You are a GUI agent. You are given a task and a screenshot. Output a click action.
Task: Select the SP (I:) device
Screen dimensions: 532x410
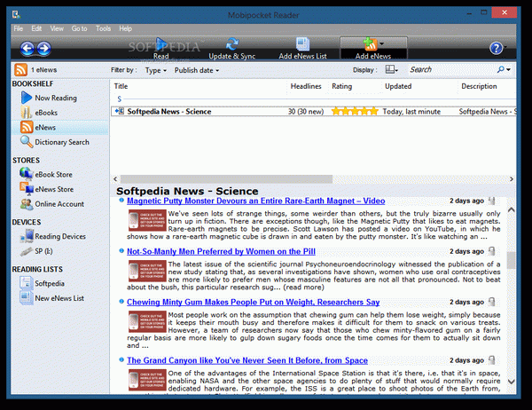pyautogui.click(x=36, y=251)
